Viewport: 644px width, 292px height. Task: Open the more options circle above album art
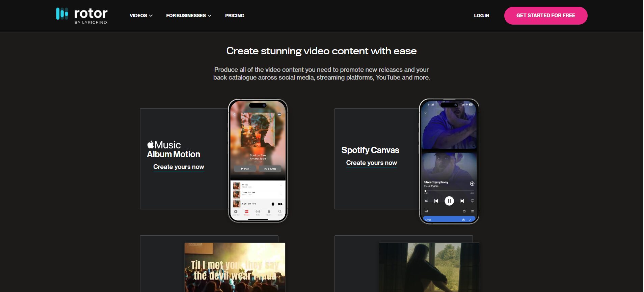coord(279,115)
